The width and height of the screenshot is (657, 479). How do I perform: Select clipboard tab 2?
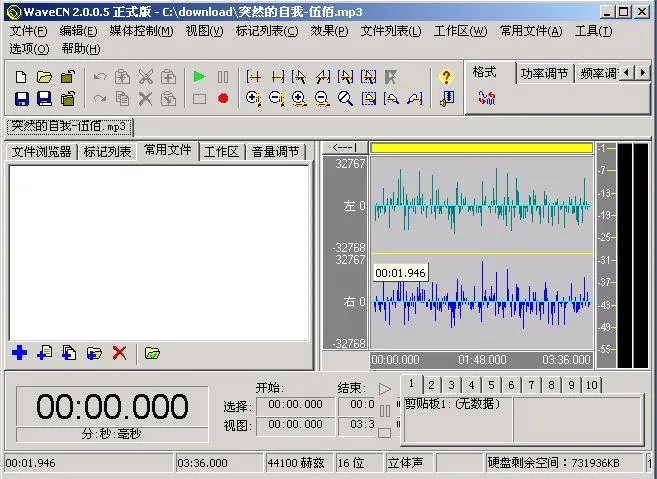coord(432,385)
